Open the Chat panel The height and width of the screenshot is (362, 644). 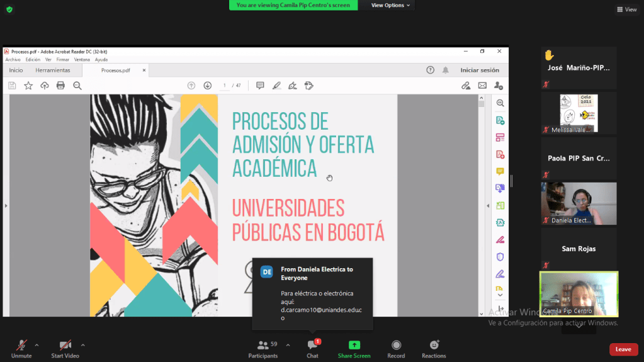(x=312, y=345)
